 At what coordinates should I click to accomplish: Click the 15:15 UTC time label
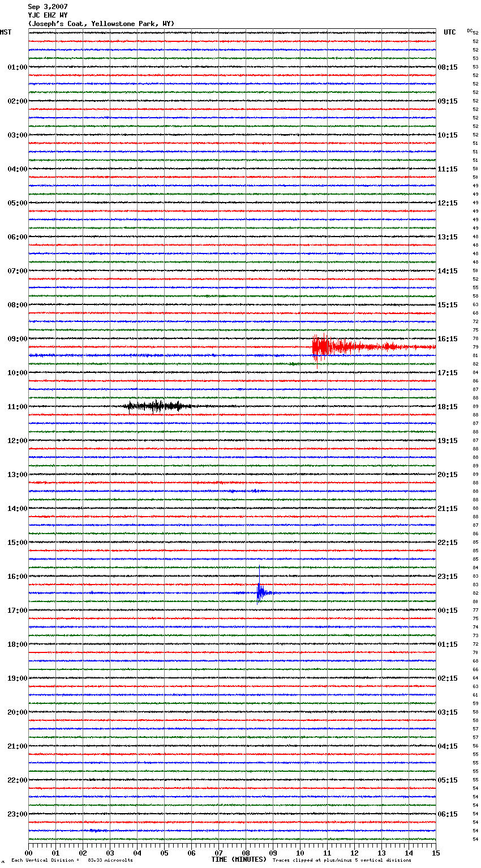pyautogui.click(x=448, y=305)
